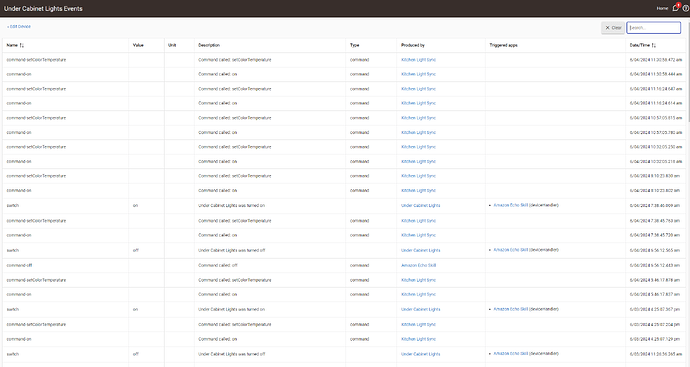Open Kitchen Light Sync in the 11:30:58.444 am row

418,74
